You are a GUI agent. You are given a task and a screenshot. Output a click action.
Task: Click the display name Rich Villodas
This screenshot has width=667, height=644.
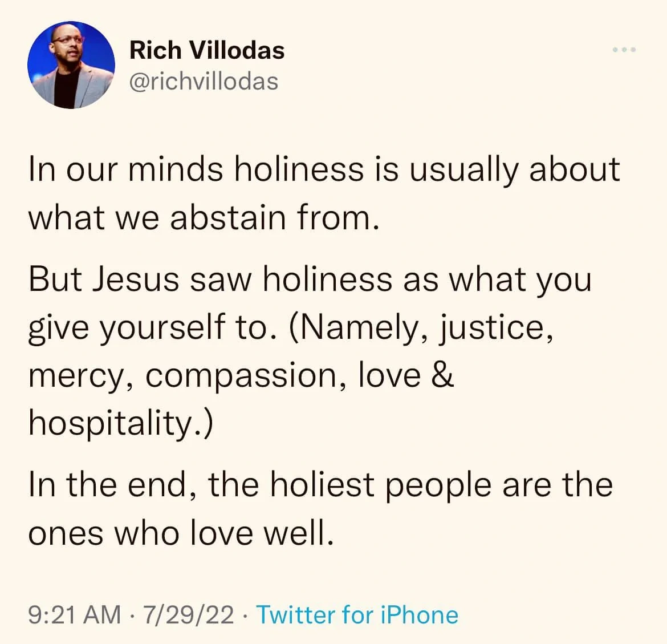pos(207,50)
